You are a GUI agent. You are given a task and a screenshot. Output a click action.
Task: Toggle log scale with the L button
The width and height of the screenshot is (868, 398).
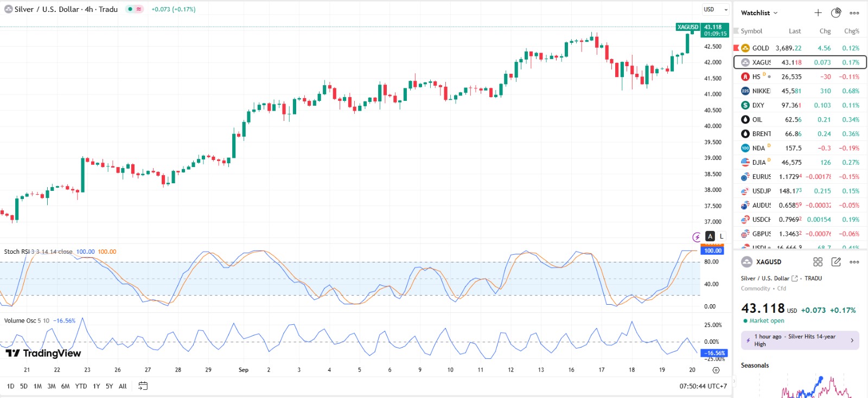pyautogui.click(x=722, y=236)
